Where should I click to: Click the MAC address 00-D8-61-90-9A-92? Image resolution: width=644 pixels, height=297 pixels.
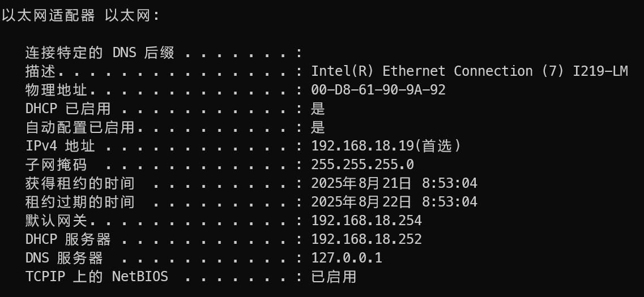(x=378, y=90)
